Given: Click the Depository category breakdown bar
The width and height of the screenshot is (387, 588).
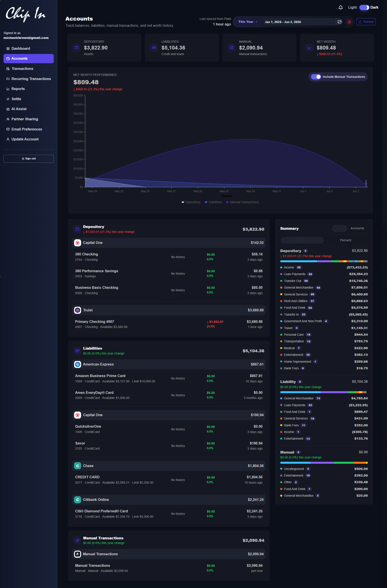Looking at the screenshot, I should 324,261.
